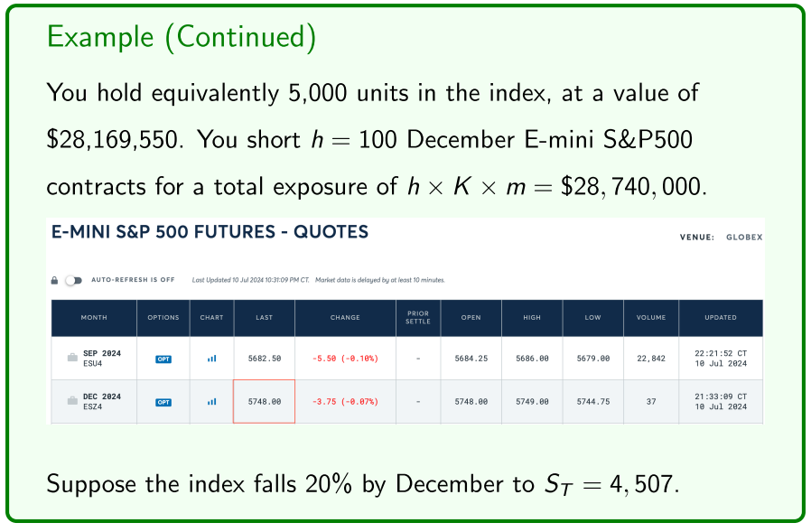The image size is (811, 532).
Task: Click the highlighted 5748.00 last price cell
Action: pyautogui.click(x=264, y=402)
